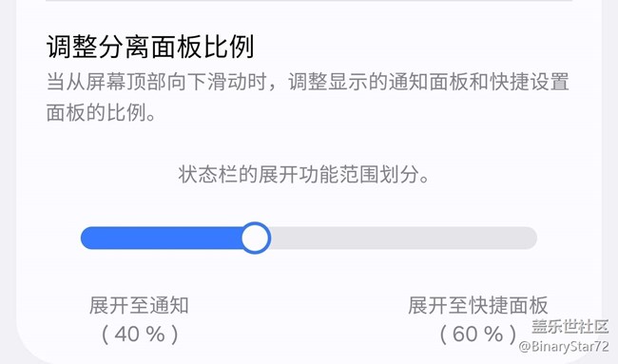Tap the 状态栏的展开功能范围划分 caption

click(x=304, y=174)
